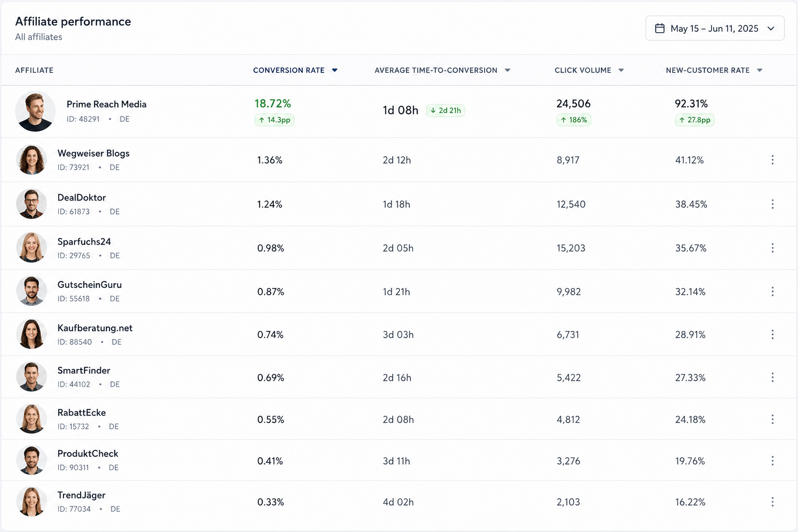
Task: Click Prime Reach Media avatar
Action: [35, 111]
